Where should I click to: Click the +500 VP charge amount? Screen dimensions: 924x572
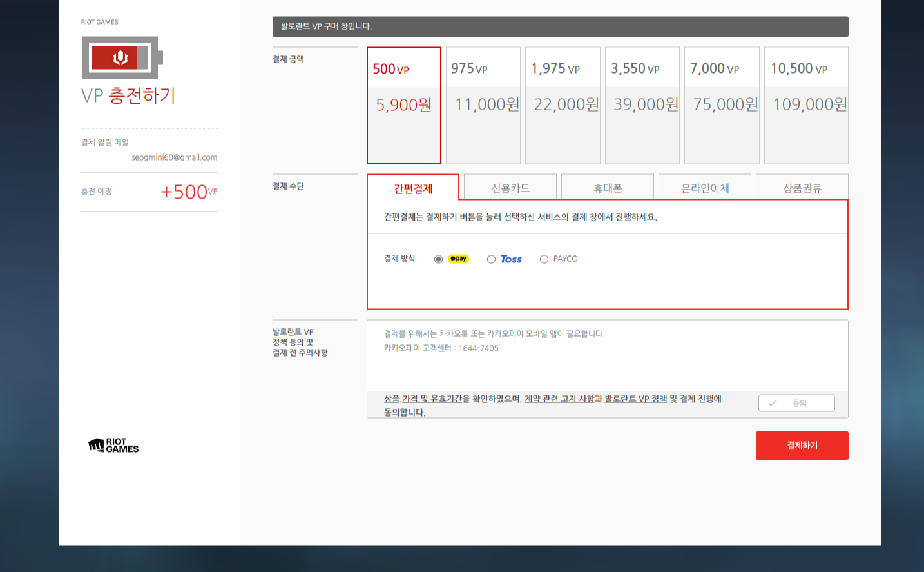coord(189,192)
